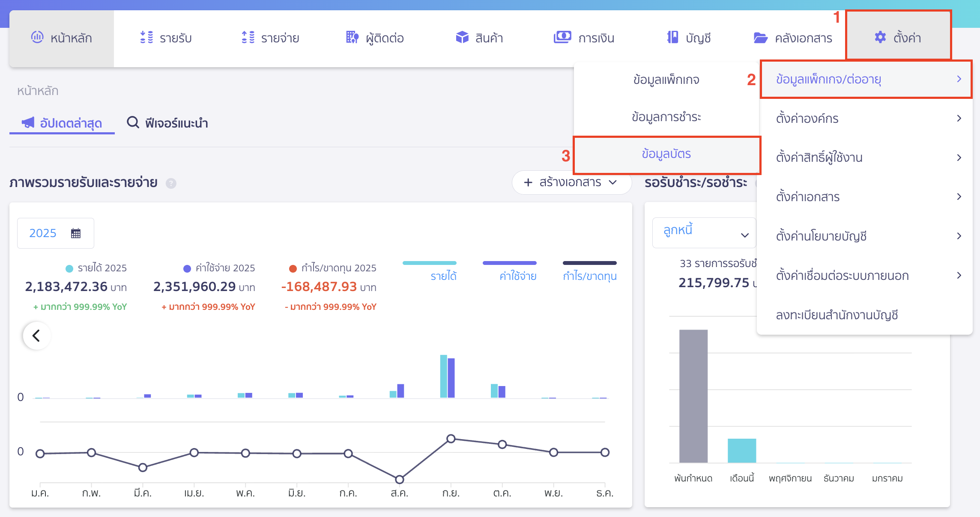Image resolution: width=980 pixels, height=517 pixels.
Task: Click the หน้าหลัก dashboard icon
Action: click(37, 38)
